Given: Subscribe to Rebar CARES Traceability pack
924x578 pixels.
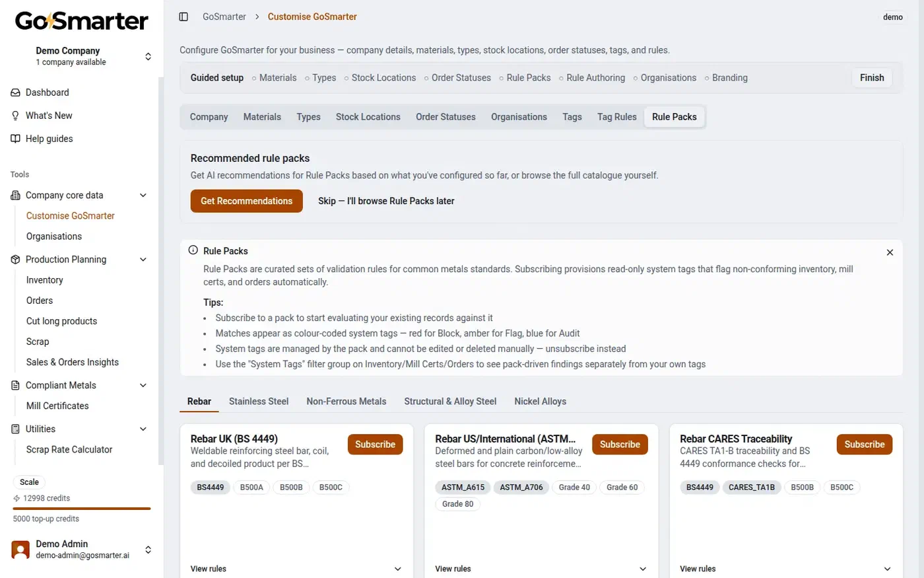Looking at the screenshot, I should [x=865, y=445].
